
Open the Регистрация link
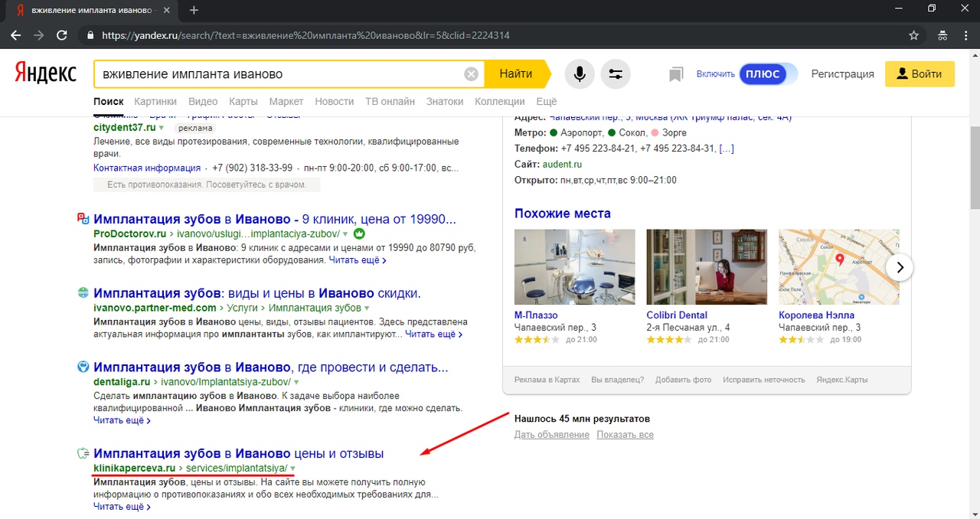pos(842,74)
